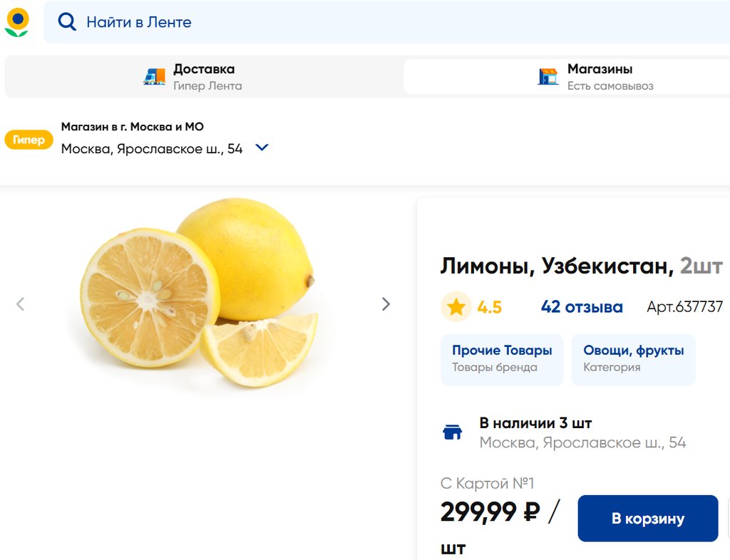The width and height of the screenshot is (730, 560).
Task: Switch to the Доставка tab
Action: coord(204,77)
